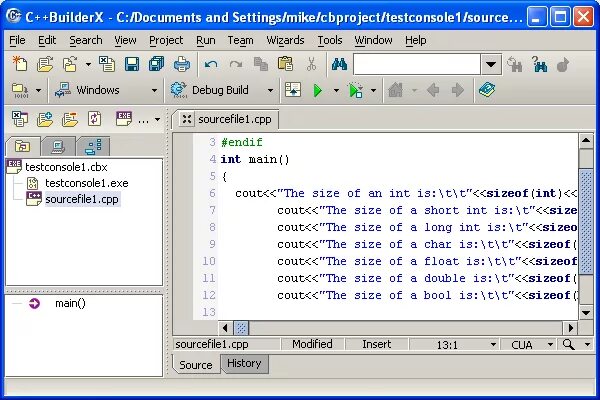Click the Copy icon
Viewport: 600px width, 400px height.
[261, 64]
